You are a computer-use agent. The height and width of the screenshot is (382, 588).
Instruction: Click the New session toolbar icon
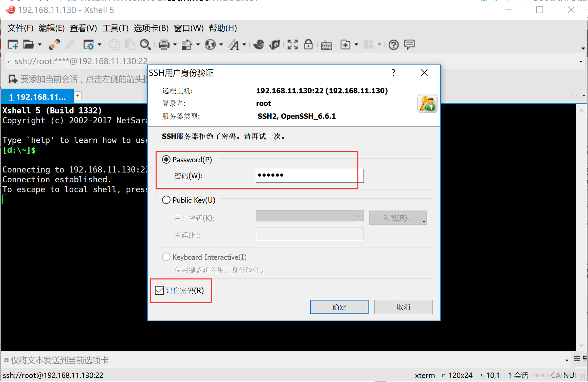pyautogui.click(x=13, y=44)
